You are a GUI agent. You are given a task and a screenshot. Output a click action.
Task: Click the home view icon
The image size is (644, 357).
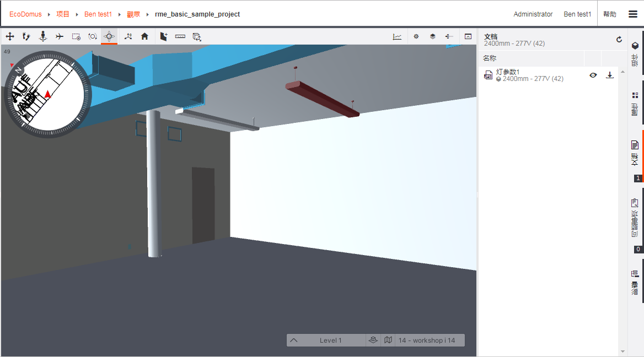click(144, 36)
